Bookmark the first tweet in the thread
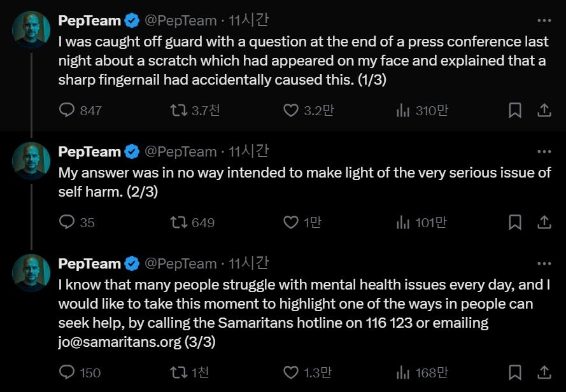 (515, 111)
